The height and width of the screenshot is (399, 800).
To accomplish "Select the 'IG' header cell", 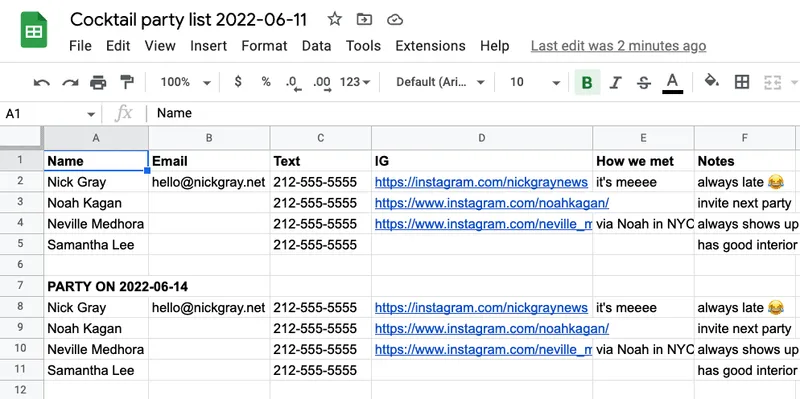I will (x=482, y=161).
